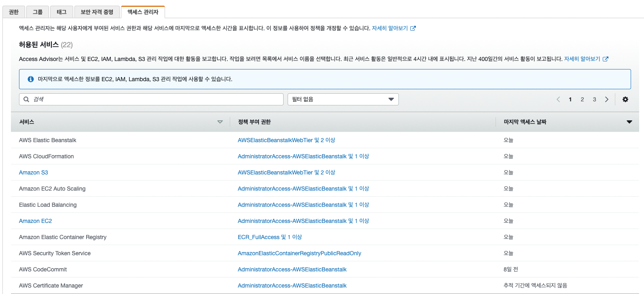Go to previous page with left chevron

point(558,99)
